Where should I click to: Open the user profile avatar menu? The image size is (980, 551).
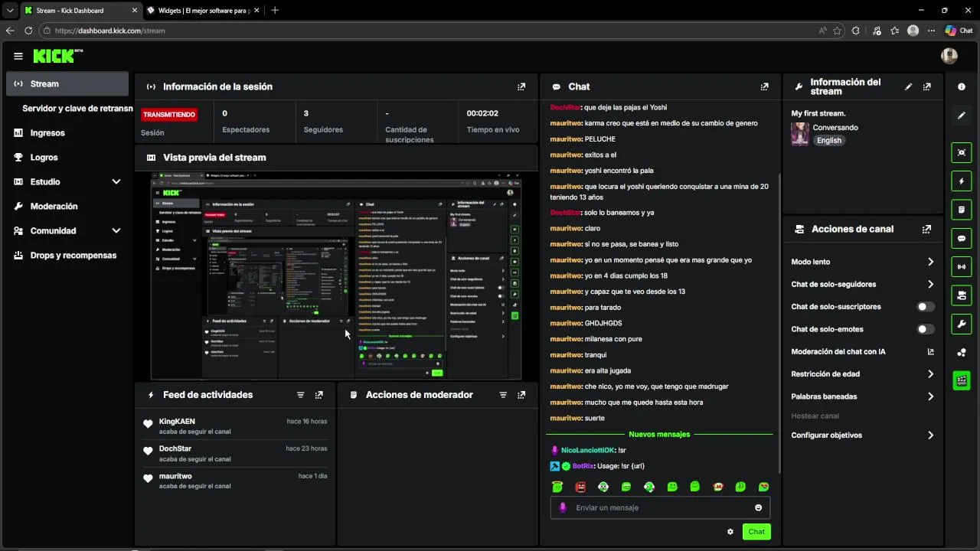949,56
